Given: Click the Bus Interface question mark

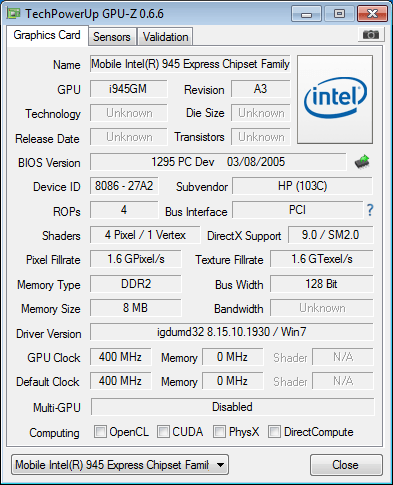Looking at the screenshot, I should click(x=370, y=210).
